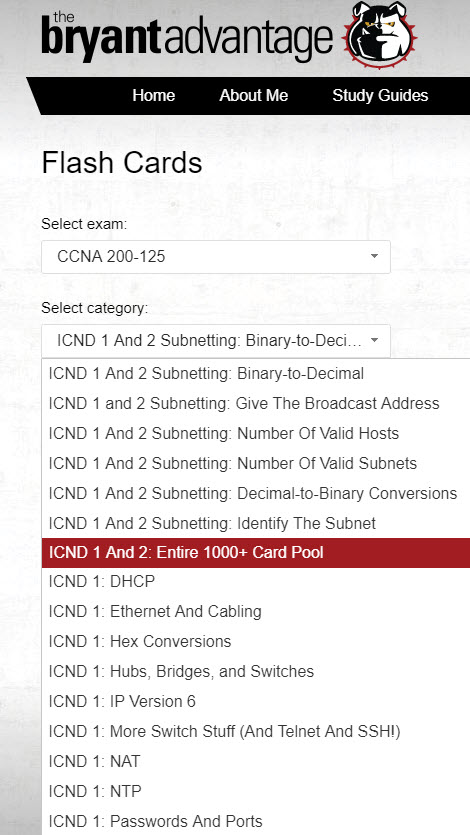
Task: Select Number Of Valid Hosts category
Action: click(x=256, y=433)
